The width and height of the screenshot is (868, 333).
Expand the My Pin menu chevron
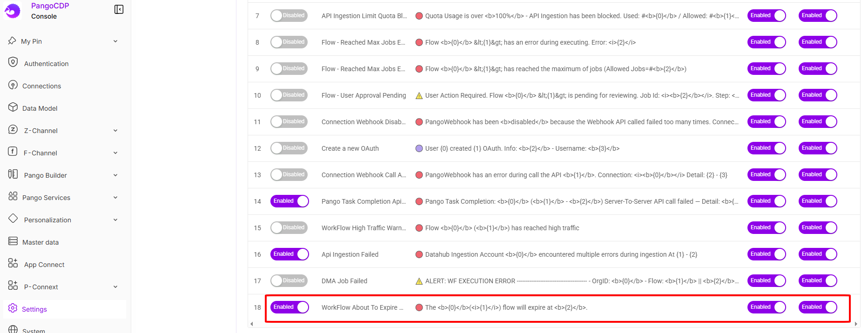(x=115, y=41)
